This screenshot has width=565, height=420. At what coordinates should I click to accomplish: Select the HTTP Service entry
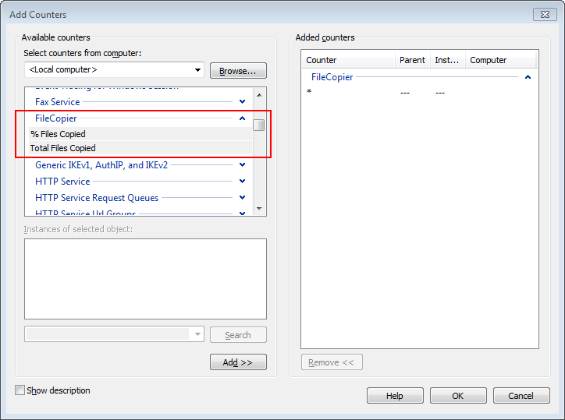(62, 181)
